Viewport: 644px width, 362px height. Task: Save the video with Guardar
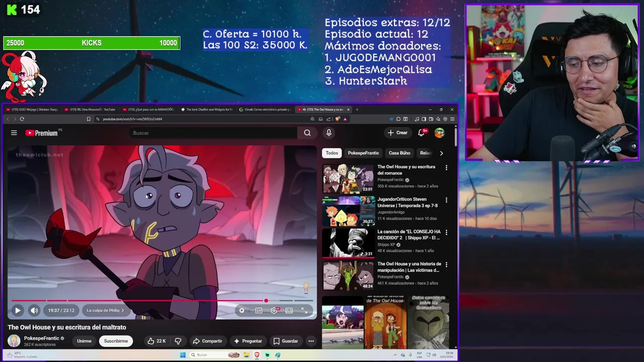point(285,341)
